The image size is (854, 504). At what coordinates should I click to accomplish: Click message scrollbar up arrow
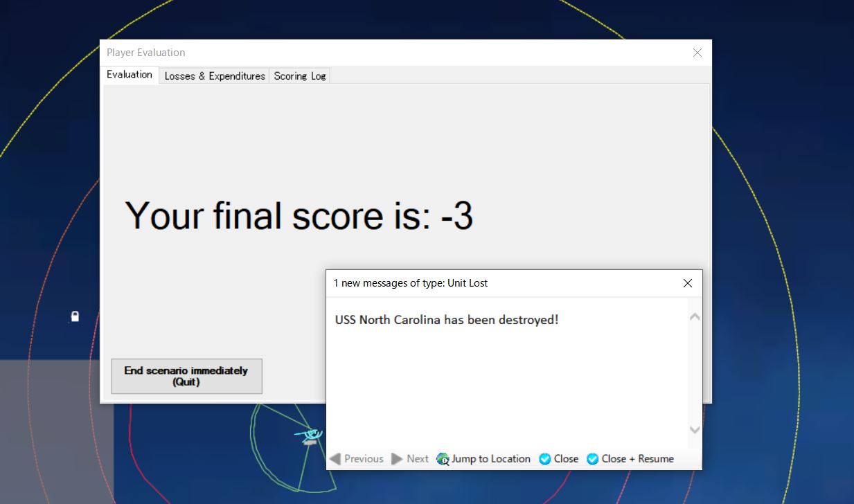pyautogui.click(x=695, y=316)
